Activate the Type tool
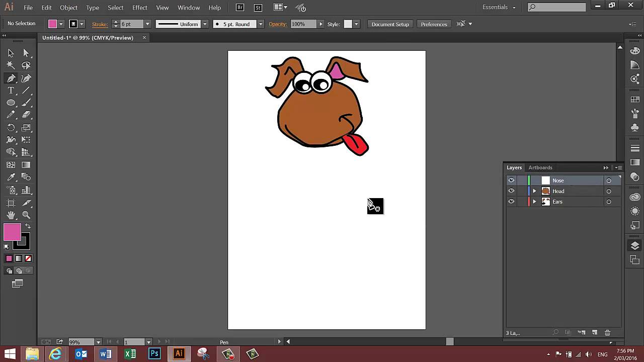The image size is (644, 362). pyautogui.click(x=11, y=90)
